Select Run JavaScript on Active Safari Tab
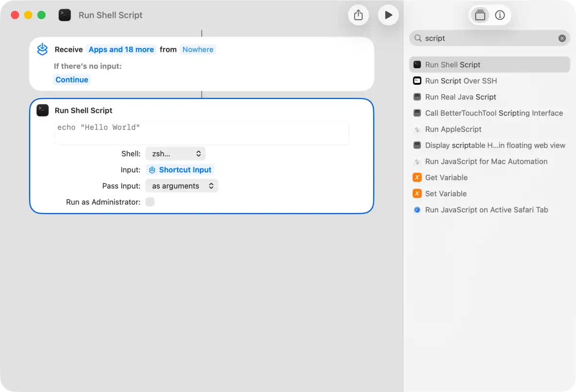The width and height of the screenshot is (576, 392). pos(486,210)
